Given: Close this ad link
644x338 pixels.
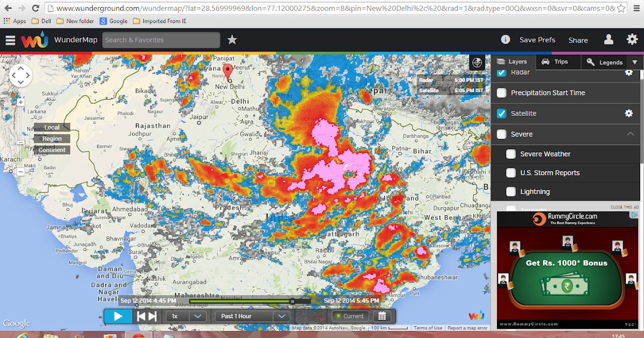Looking at the screenshot, I should [624, 207].
